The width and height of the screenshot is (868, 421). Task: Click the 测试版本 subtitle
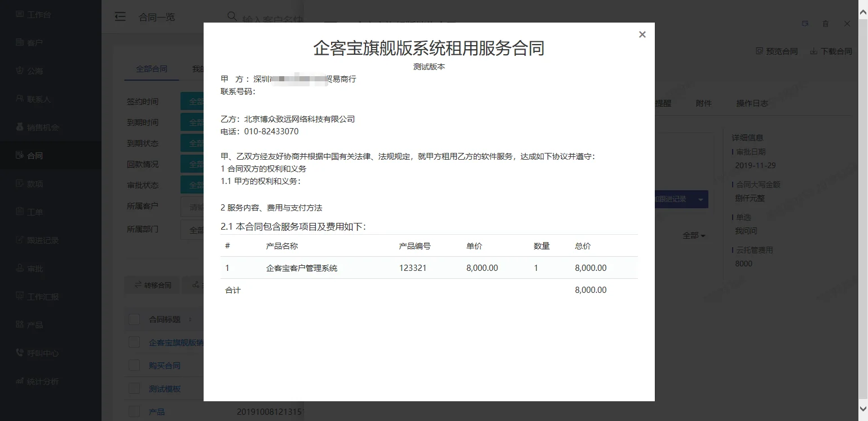(429, 67)
